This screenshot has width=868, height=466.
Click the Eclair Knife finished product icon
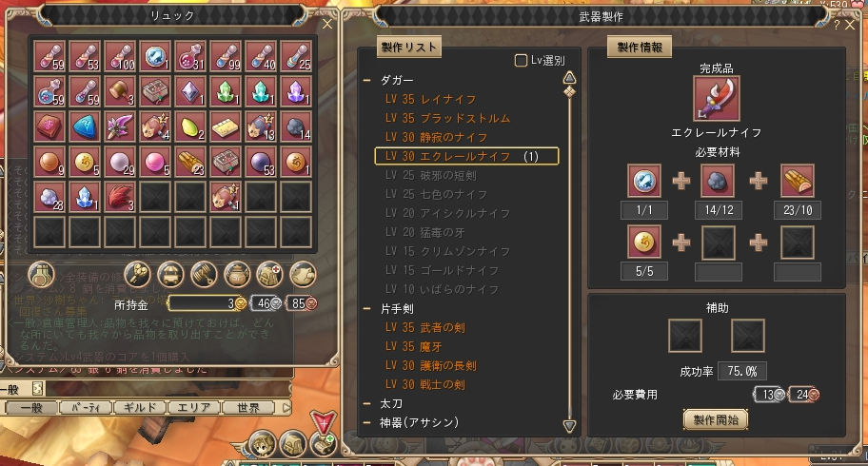(x=717, y=99)
